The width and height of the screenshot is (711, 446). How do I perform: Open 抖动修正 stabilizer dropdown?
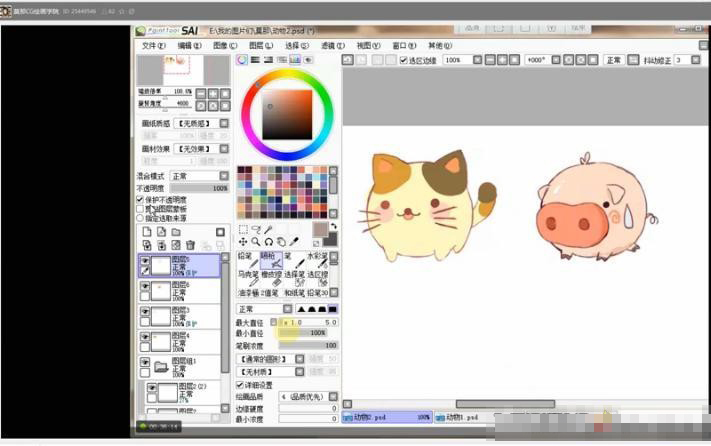click(696, 60)
